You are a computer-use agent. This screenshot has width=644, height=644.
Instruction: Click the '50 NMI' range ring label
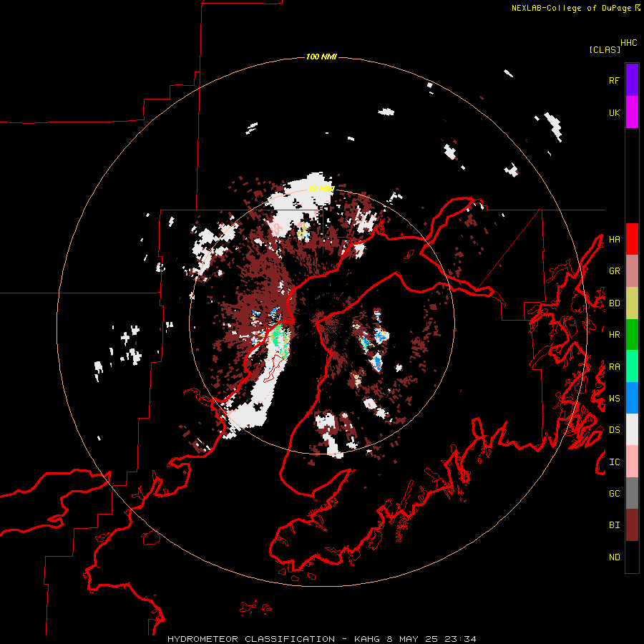pyautogui.click(x=321, y=189)
